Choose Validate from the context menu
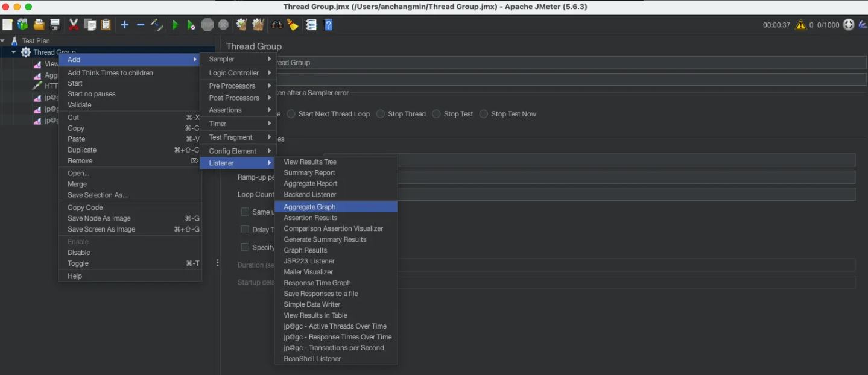The width and height of the screenshot is (868, 375). pyautogui.click(x=130, y=105)
